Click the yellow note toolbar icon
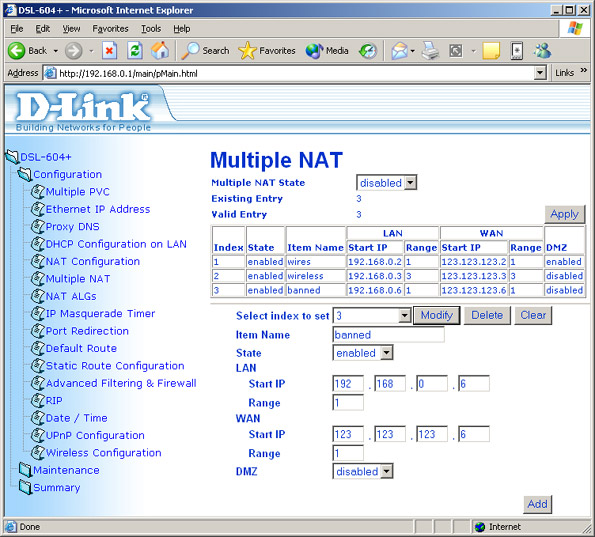 point(491,51)
